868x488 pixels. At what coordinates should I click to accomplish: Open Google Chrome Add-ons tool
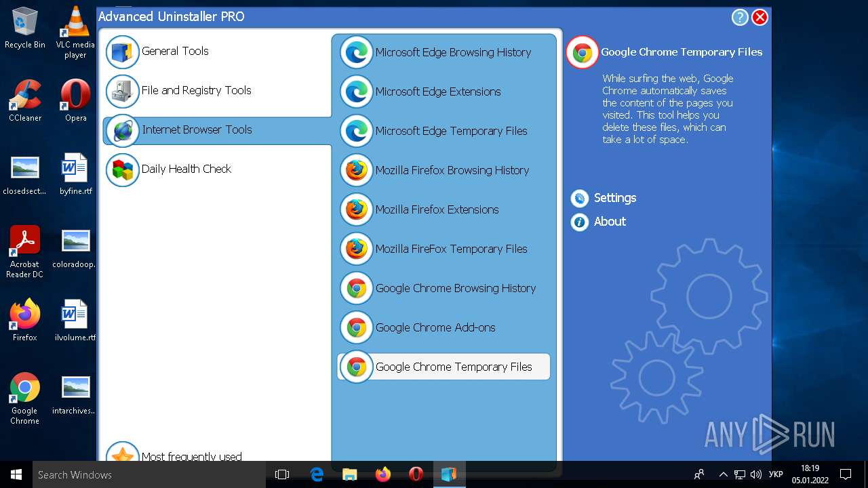pyautogui.click(x=435, y=327)
